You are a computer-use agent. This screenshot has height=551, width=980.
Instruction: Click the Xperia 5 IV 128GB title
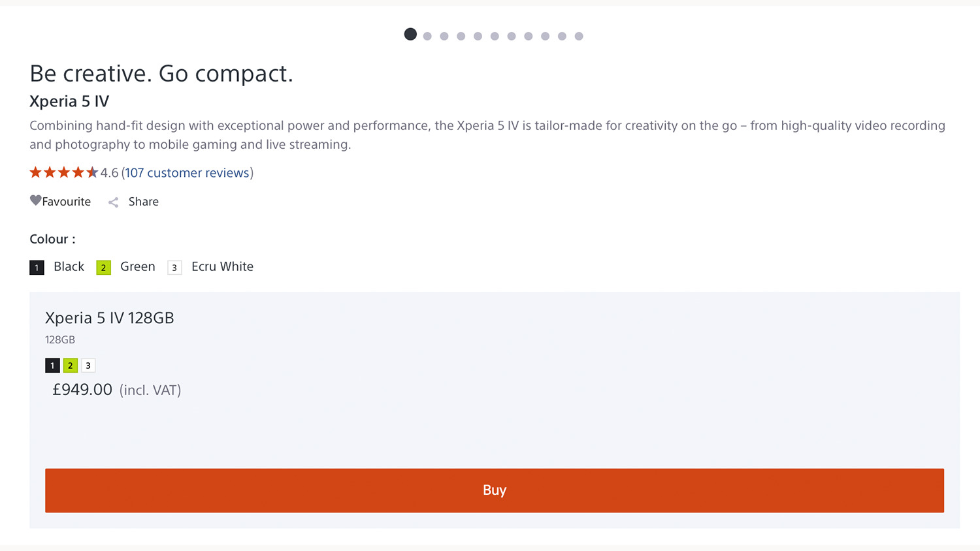coord(109,318)
